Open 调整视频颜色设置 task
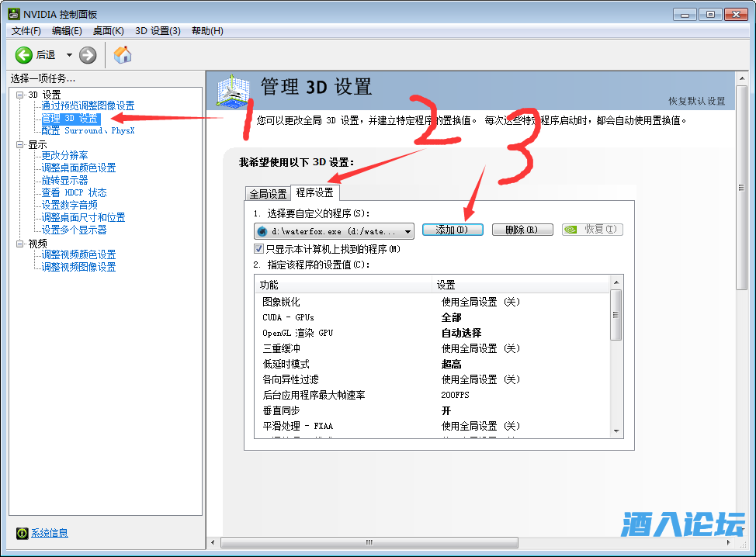 tap(78, 254)
